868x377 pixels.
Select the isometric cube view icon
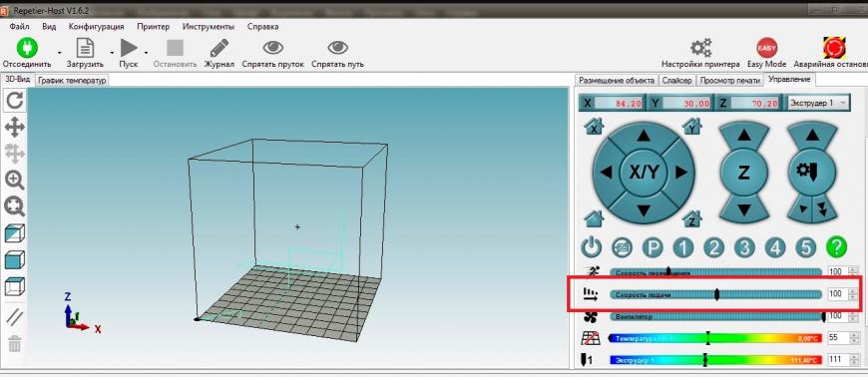coord(14,233)
